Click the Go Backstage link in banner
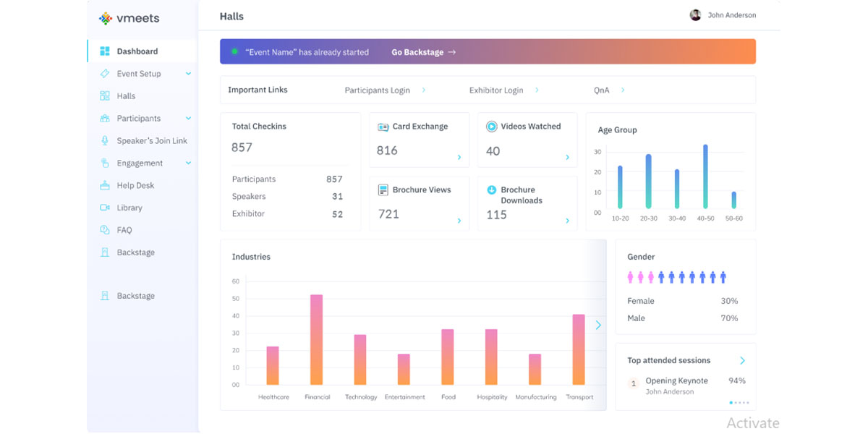 423,52
